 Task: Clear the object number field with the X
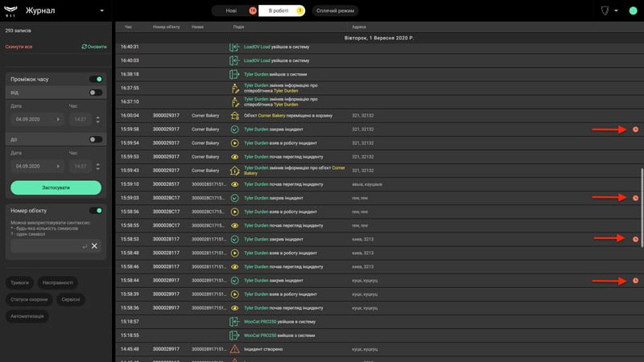click(x=94, y=246)
